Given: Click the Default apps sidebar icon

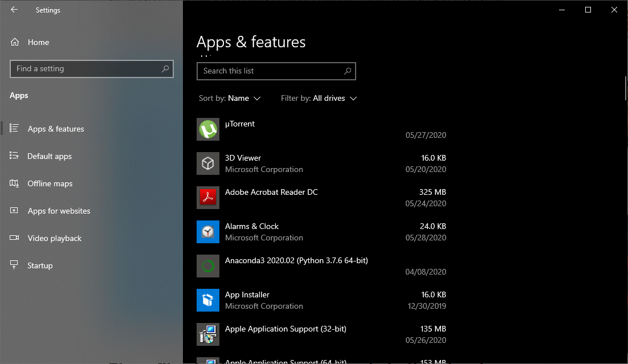Looking at the screenshot, I should pos(14,156).
